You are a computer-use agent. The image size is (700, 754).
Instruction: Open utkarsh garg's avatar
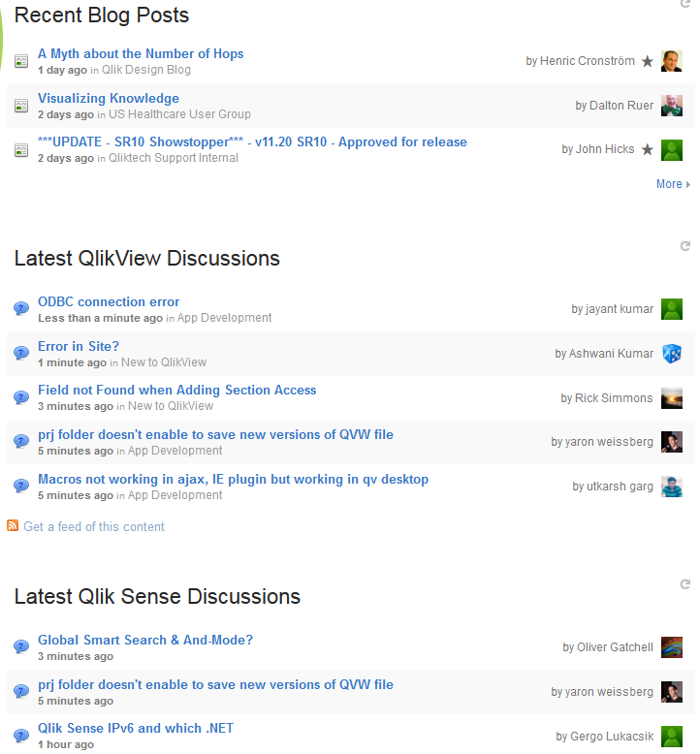click(672, 487)
